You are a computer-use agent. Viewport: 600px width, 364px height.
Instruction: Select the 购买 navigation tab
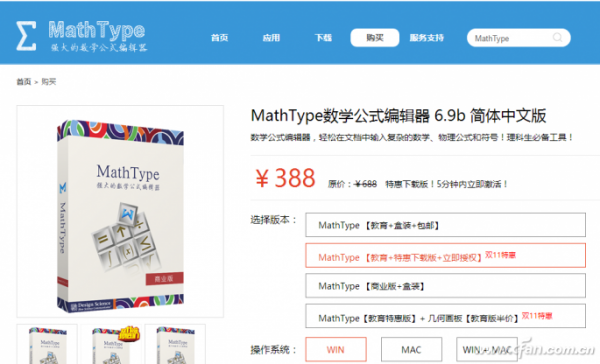pyautogui.click(x=375, y=38)
